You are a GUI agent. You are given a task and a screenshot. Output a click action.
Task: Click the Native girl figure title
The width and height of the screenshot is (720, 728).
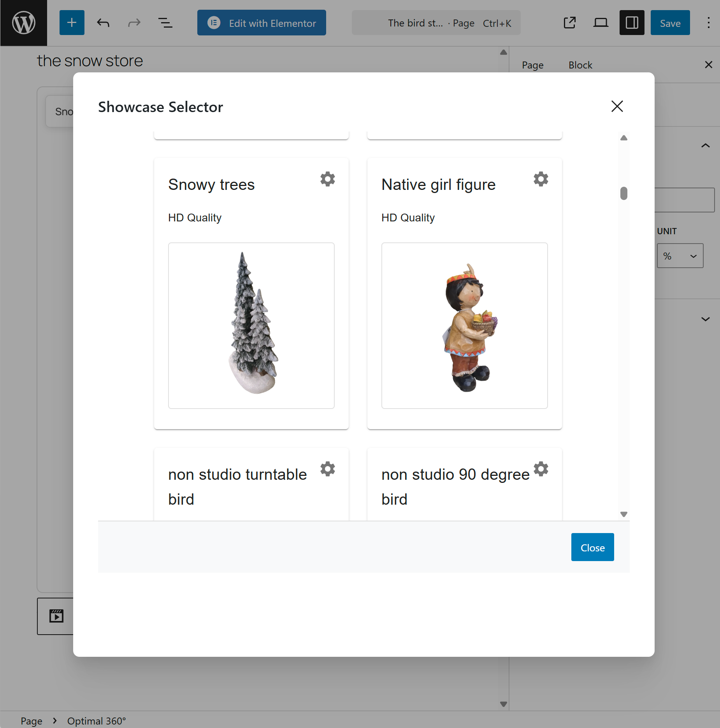[x=439, y=184]
